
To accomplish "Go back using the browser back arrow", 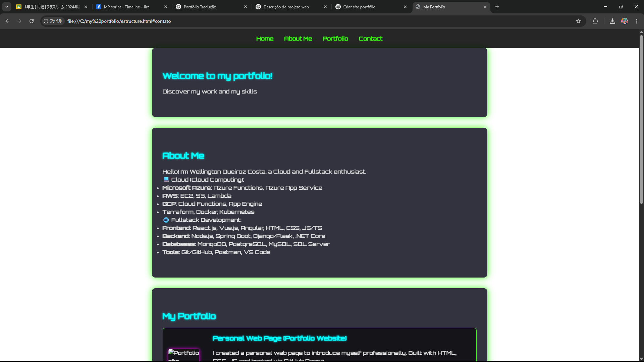I will point(7,21).
